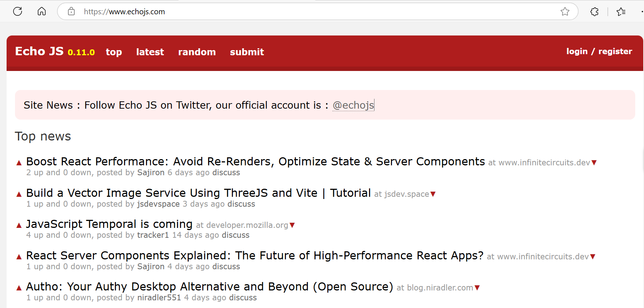Open the submit page
Viewport: 644px width, 308px height.
point(247,52)
